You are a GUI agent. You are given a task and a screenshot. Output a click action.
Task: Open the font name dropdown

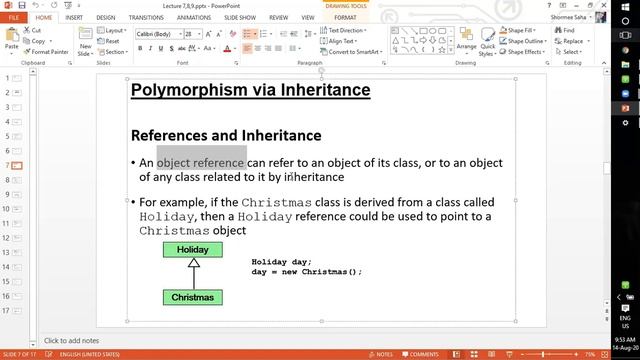click(x=180, y=34)
